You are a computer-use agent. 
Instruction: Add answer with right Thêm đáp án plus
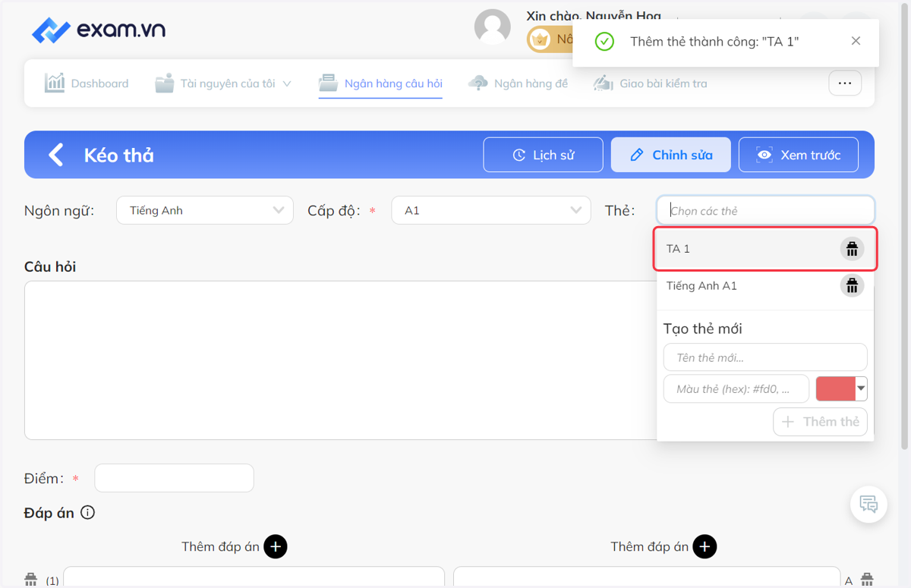(705, 546)
